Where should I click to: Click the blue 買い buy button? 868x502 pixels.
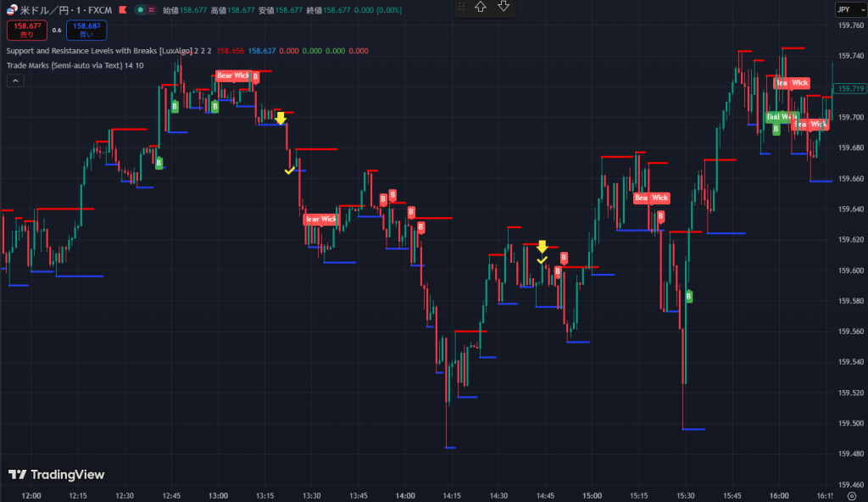[x=86, y=31]
